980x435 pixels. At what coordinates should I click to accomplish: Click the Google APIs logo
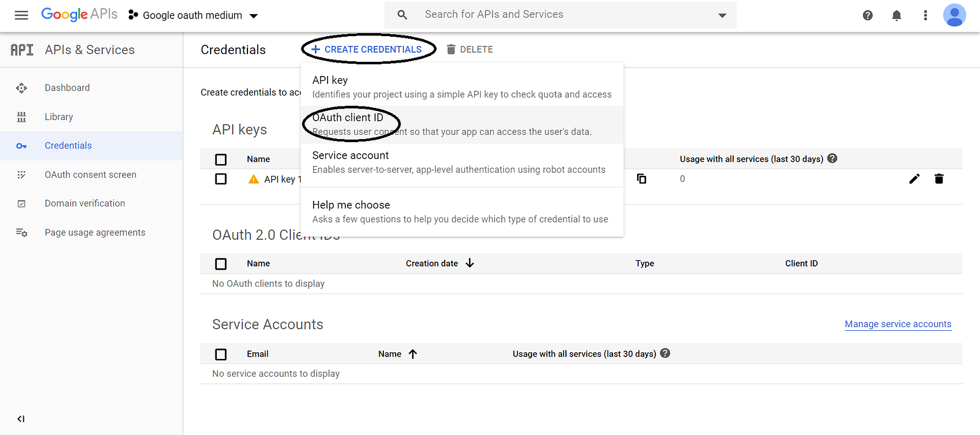(x=79, y=15)
